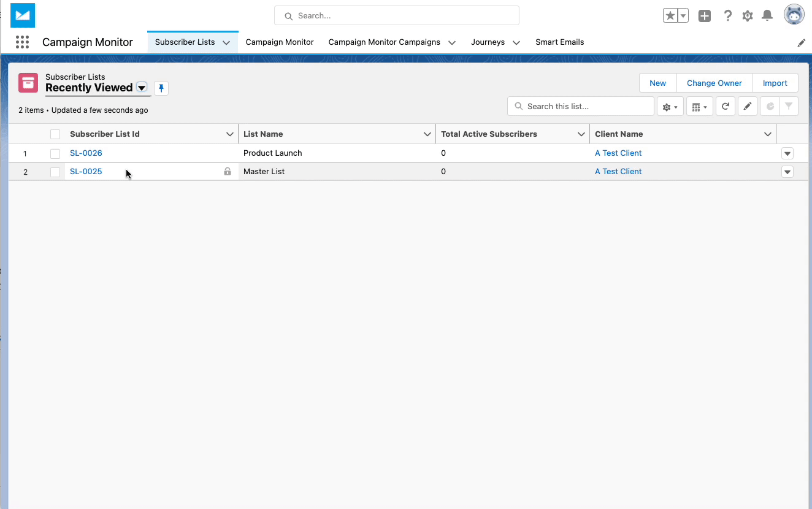Click the inline edit columns pencil icon
Screen dimensions: 812x509
pyautogui.click(x=747, y=107)
